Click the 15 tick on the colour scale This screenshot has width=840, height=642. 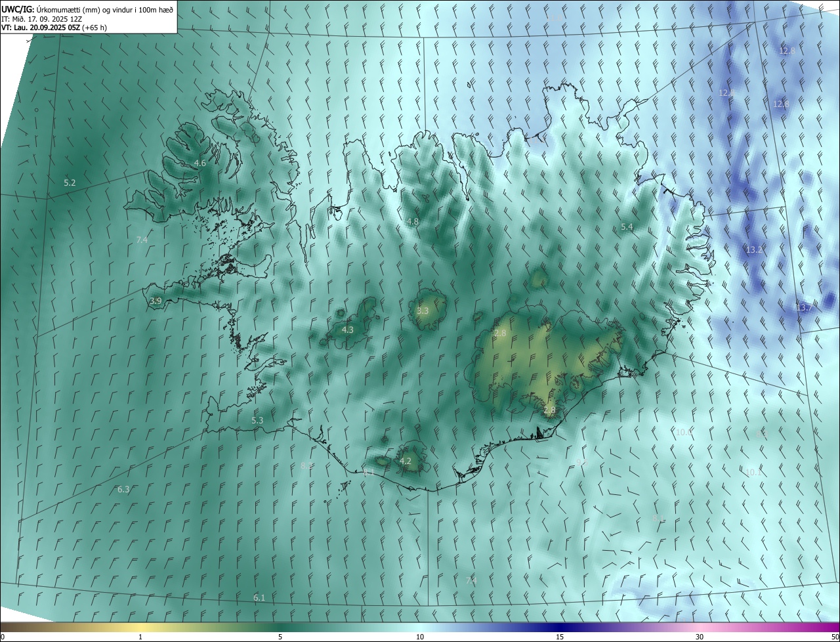pyautogui.click(x=560, y=637)
